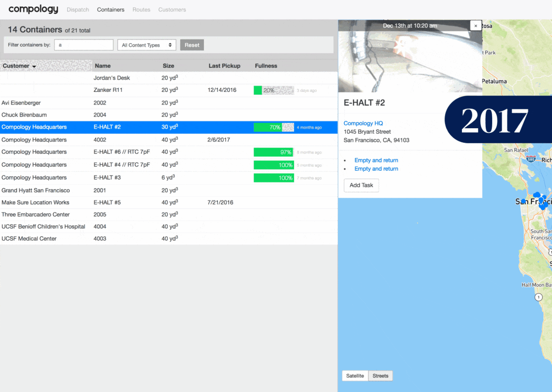This screenshot has width=552, height=392.
Task: Switch map to Satellite view
Action: 355,376
